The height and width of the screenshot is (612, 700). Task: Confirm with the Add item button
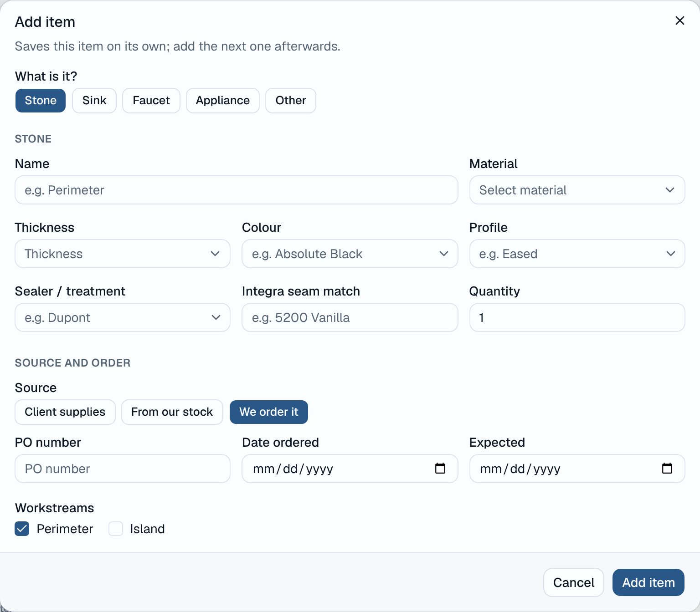[649, 582]
